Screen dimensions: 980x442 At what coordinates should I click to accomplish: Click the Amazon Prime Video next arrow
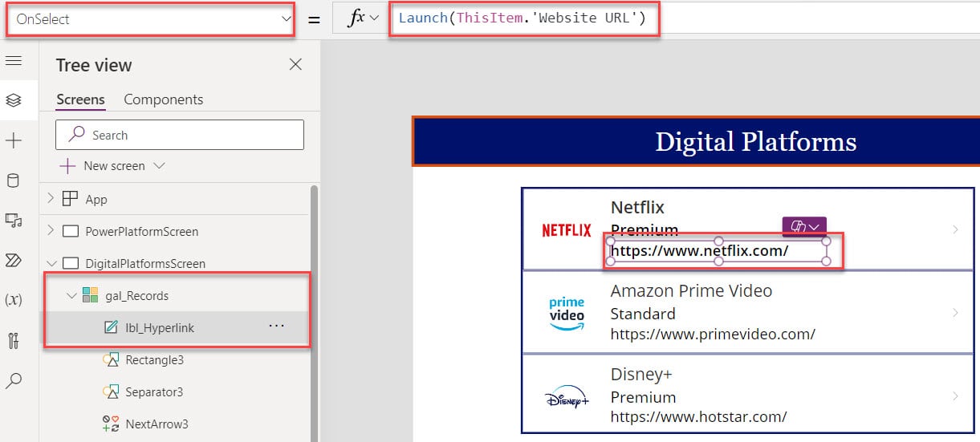pos(955,313)
